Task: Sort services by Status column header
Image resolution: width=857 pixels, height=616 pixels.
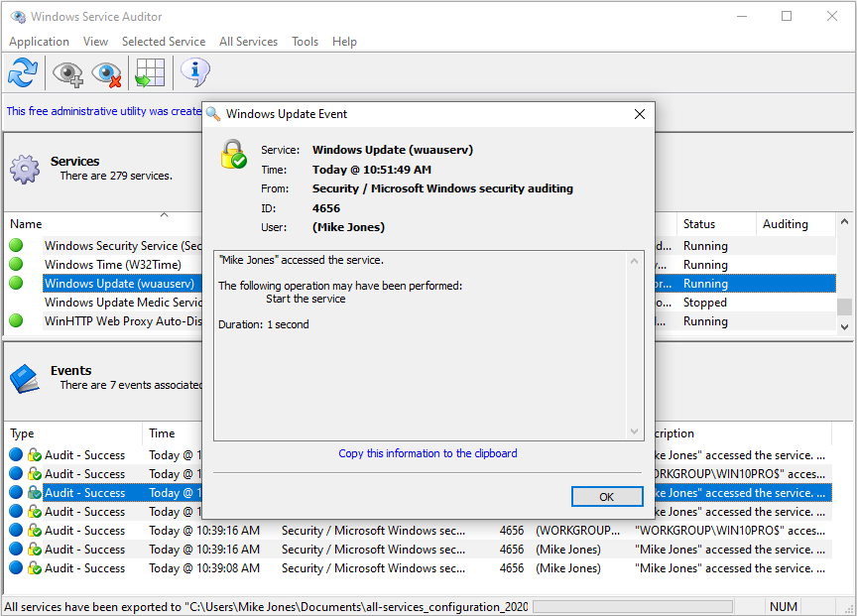Action: coord(716,224)
